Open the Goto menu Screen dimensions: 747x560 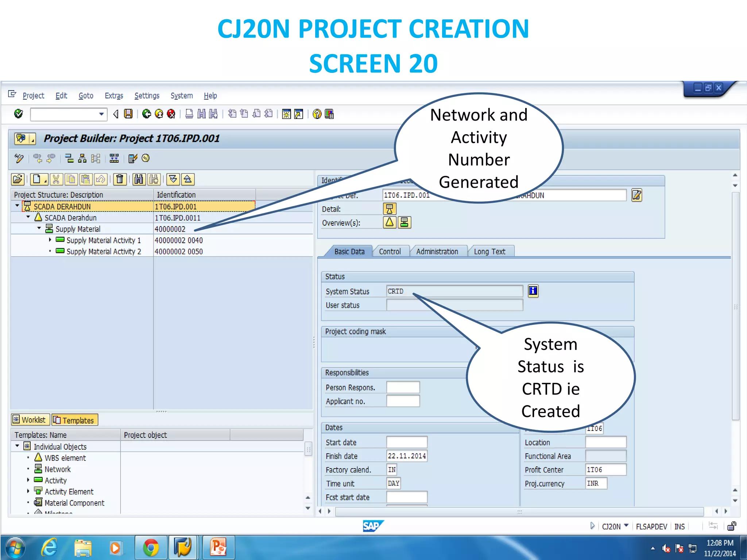click(x=86, y=96)
